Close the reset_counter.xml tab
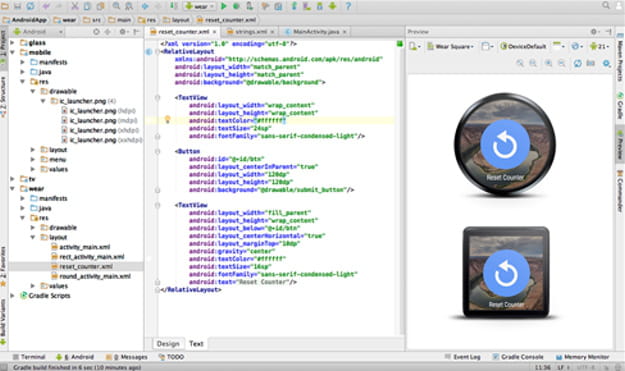The height and width of the screenshot is (371, 625). pos(214,32)
